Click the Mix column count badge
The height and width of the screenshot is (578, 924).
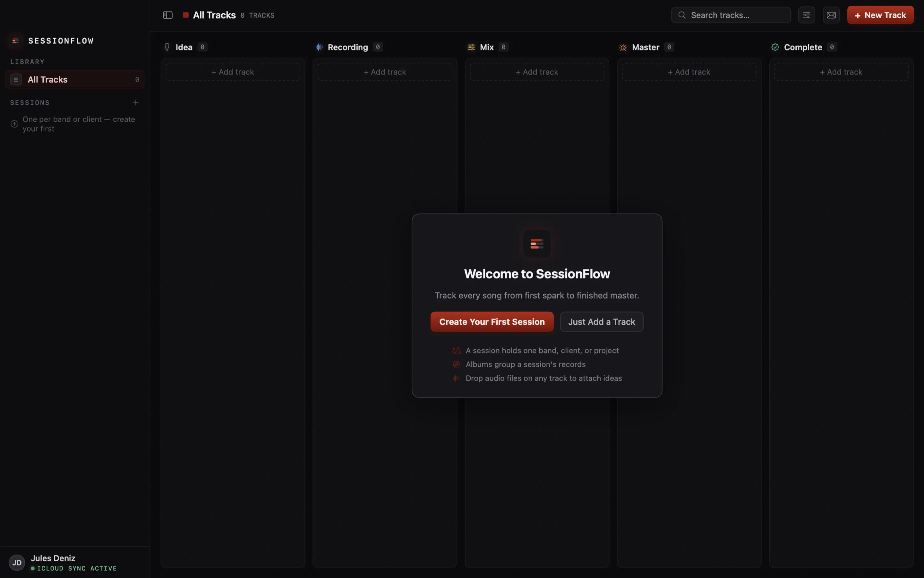[503, 47]
